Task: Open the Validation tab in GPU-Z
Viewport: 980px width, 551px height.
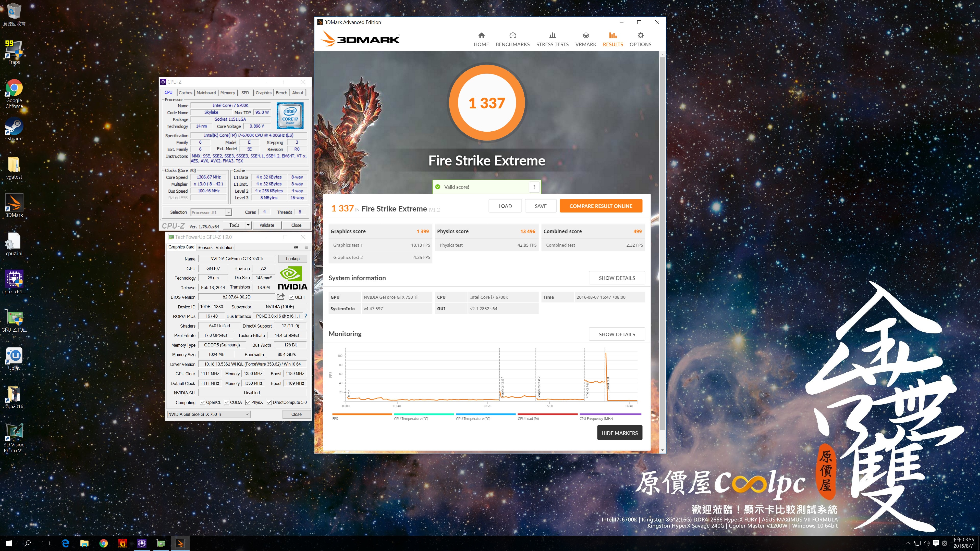Action: click(x=225, y=247)
